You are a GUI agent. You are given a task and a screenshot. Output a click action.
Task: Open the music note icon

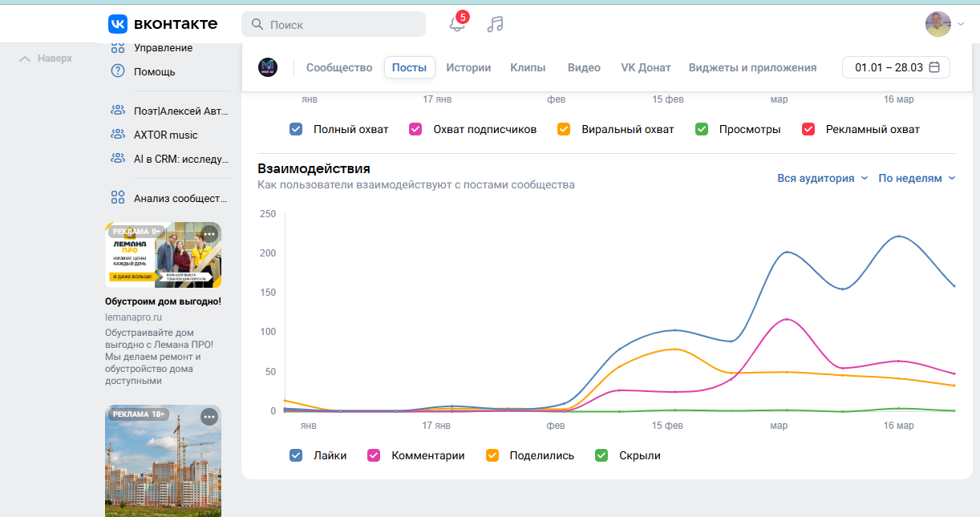coord(496,24)
